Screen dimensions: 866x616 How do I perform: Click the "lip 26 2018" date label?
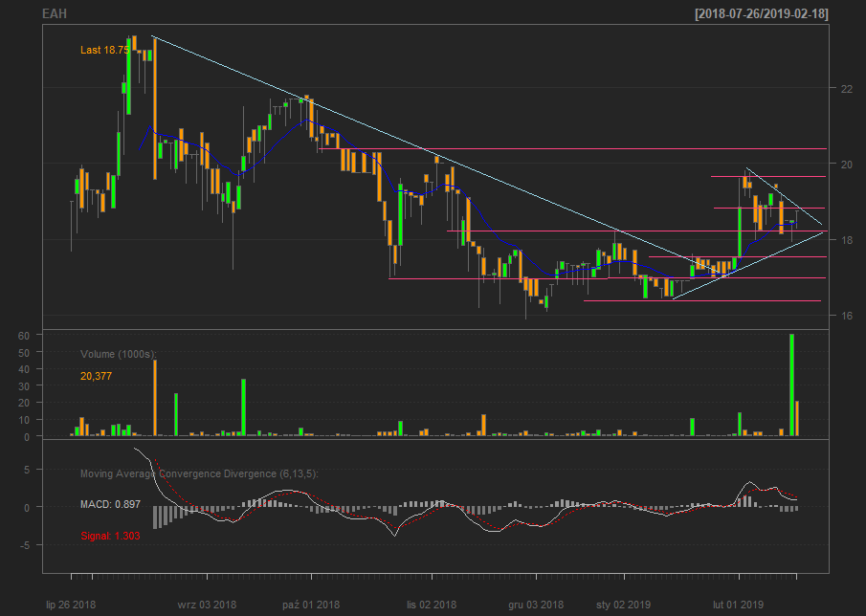point(71,605)
